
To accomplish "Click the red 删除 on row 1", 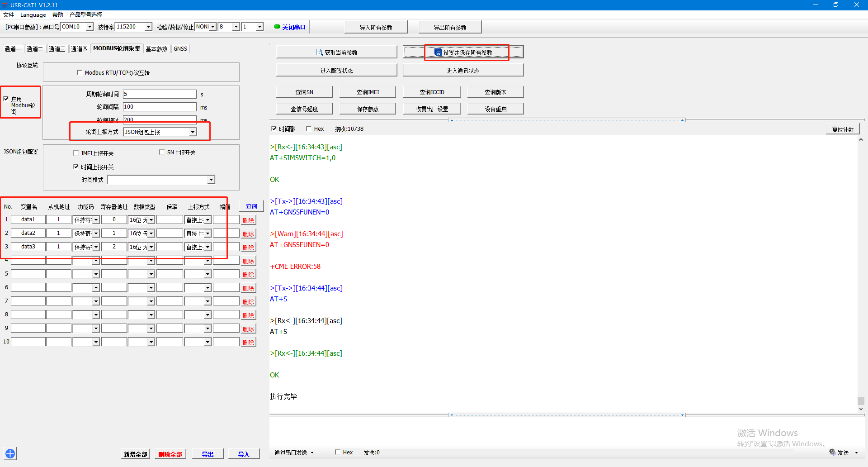I will (x=248, y=220).
